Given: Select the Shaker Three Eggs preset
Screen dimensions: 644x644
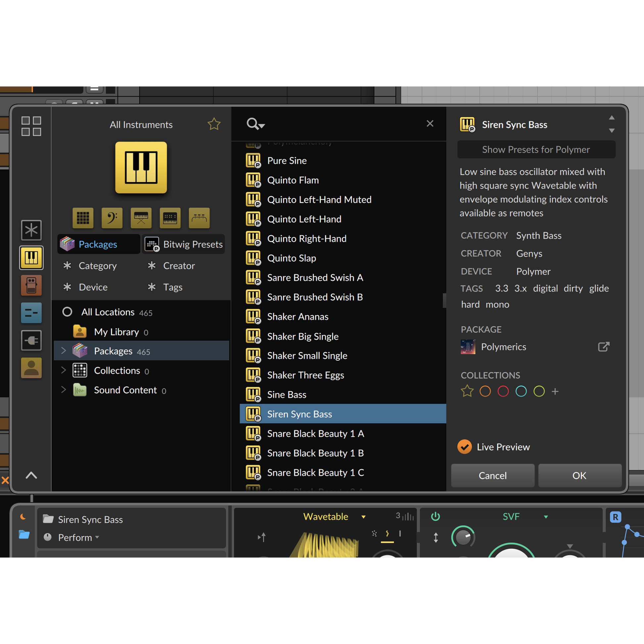Looking at the screenshot, I should [x=305, y=375].
